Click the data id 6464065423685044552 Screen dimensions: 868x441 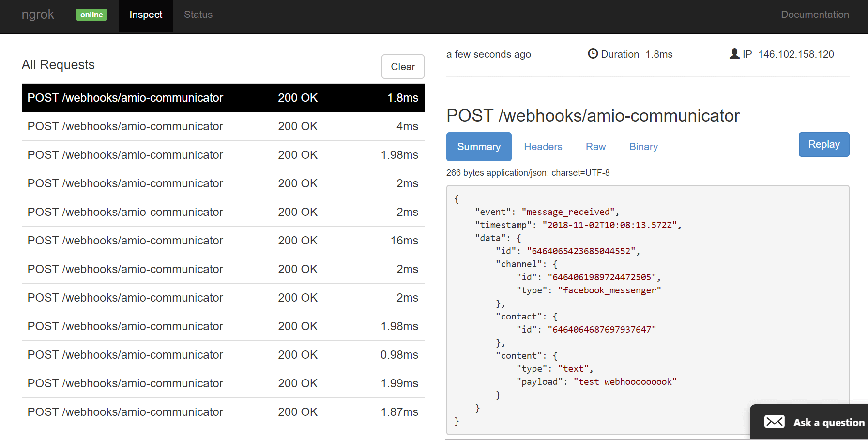[x=581, y=251]
